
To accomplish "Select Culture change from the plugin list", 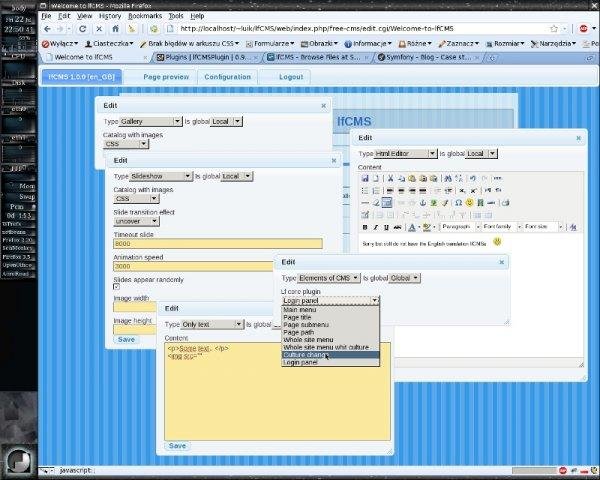I will pyautogui.click(x=330, y=355).
